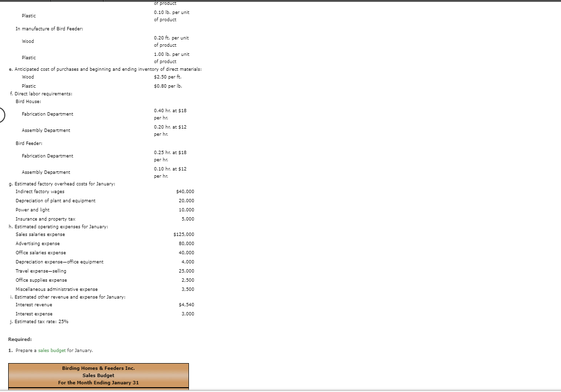The width and height of the screenshot is (561, 392).
Task: Select the $40,000 indirect wages value
Action: (186, 192)
